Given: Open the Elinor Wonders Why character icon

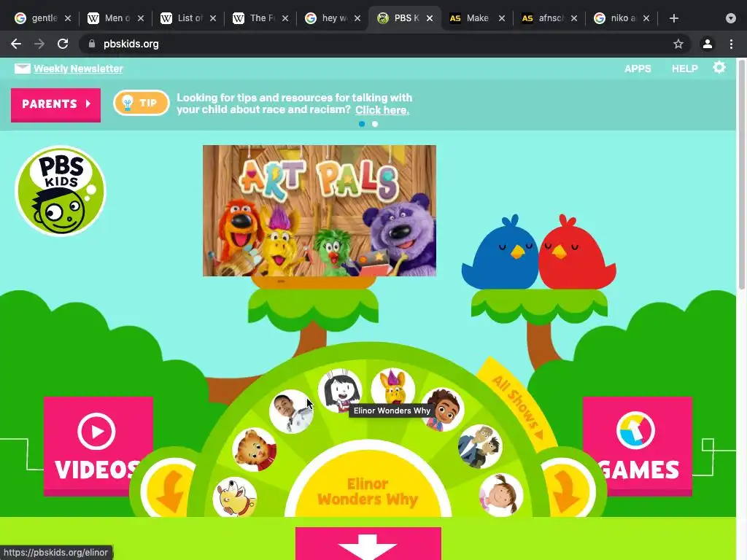Looking at the screenshot, I should pyautogui.click(x=340, y=391).
